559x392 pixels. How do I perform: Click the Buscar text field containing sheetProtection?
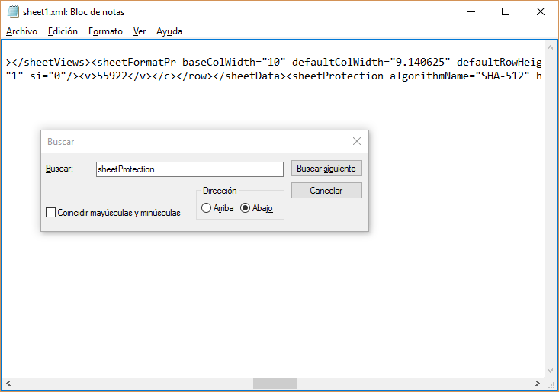coord(189,169)
